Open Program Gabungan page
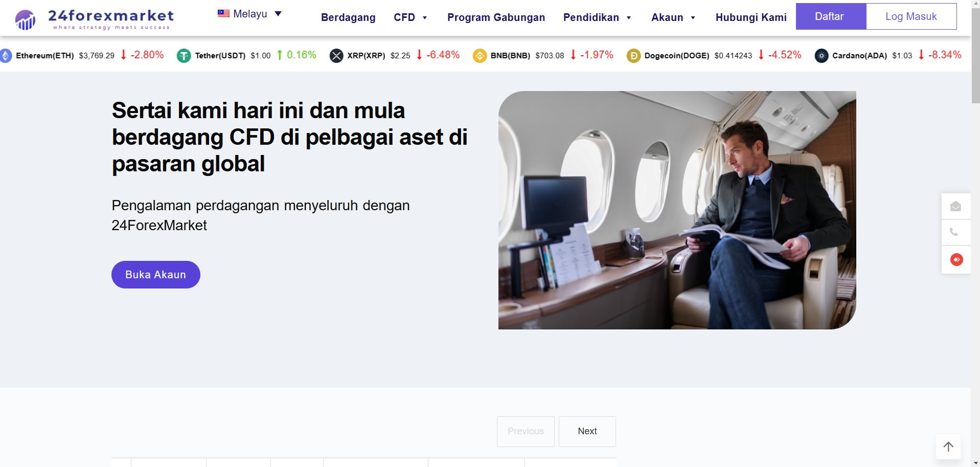980x467 pixels. pos(496,17)
